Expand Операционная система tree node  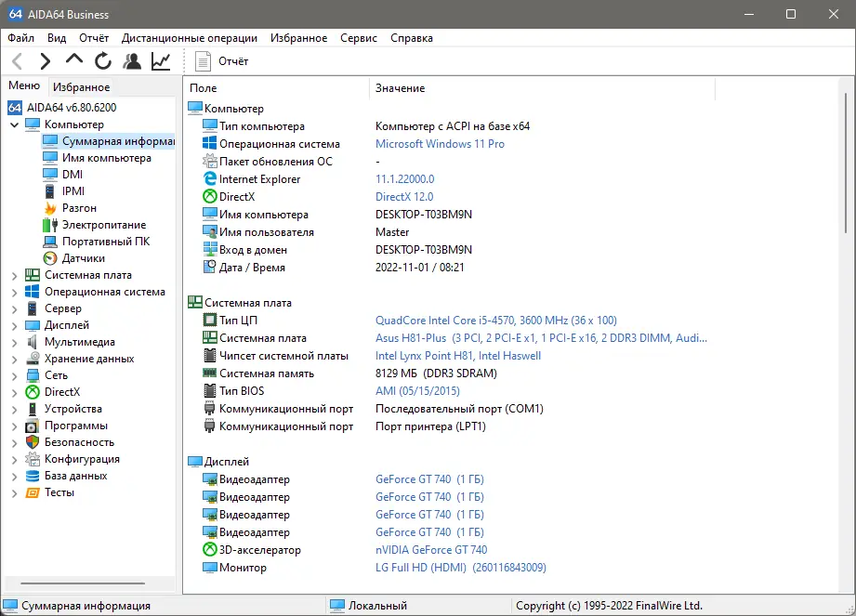(15, 293)
